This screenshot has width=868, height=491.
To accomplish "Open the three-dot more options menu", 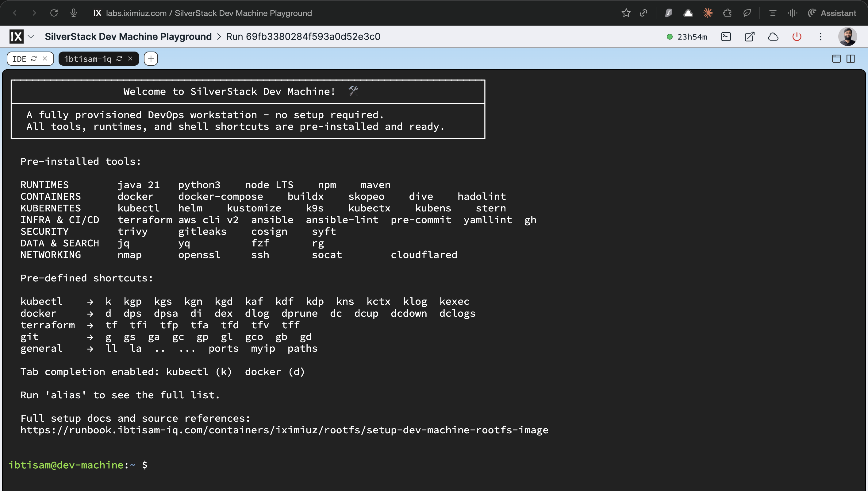I will (820, 37).
